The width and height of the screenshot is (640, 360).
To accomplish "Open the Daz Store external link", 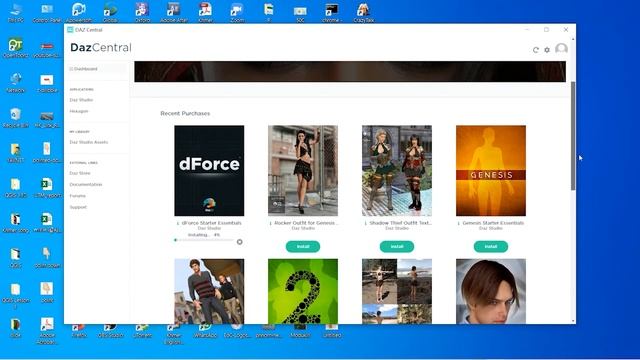I will point(80,173).
